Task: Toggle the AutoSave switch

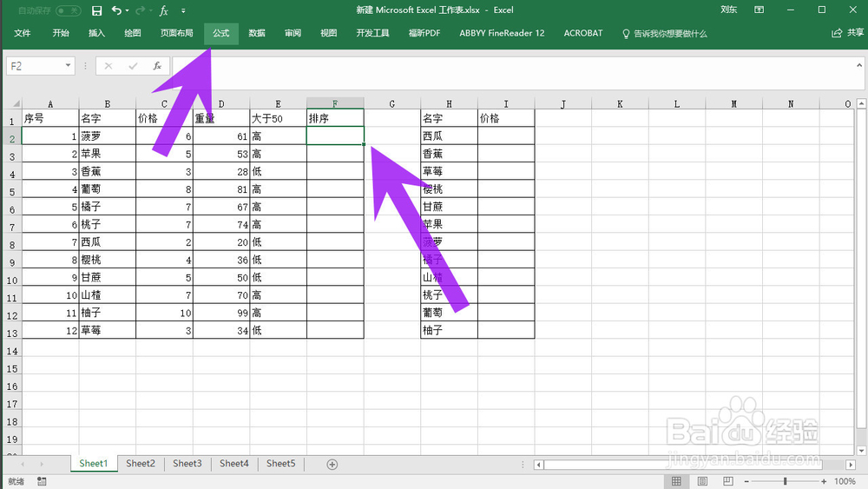Action: [x=68, y=10]
